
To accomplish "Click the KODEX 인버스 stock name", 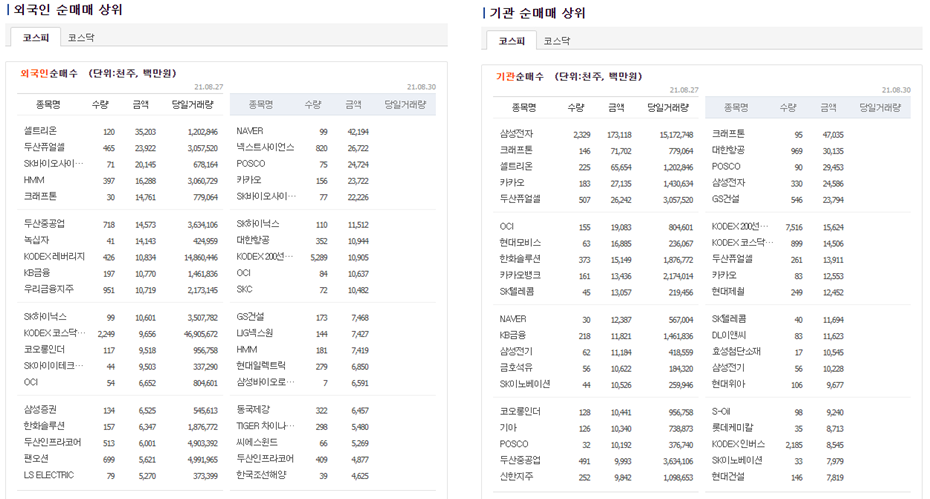I will click(738, 444).
